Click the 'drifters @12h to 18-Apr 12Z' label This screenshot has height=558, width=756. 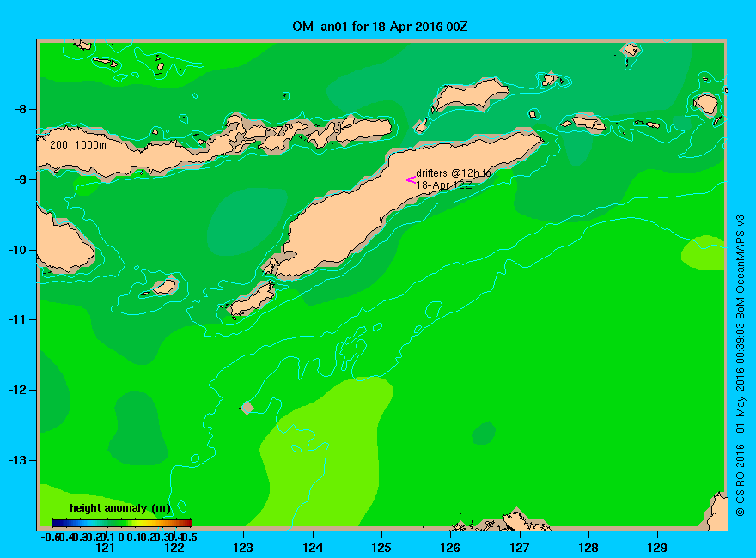coord(454,179)
